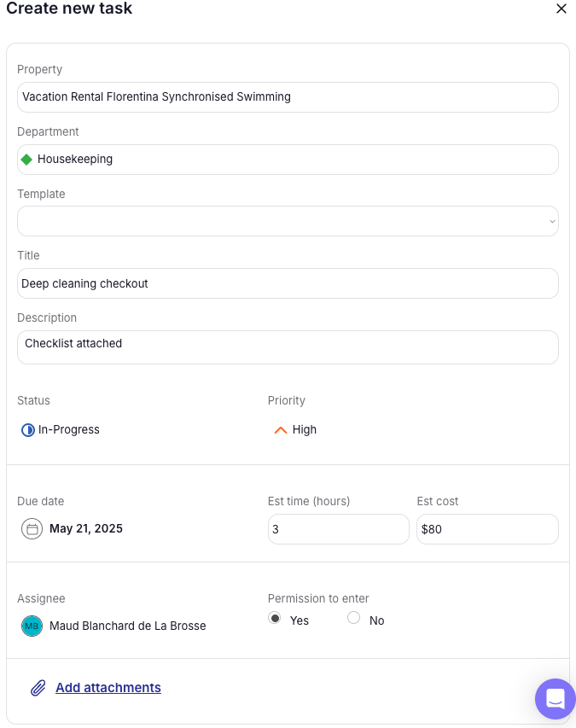Screen dimensions: 576x728
Task: Open the chat support bubble
Action: tap(555, 699)
